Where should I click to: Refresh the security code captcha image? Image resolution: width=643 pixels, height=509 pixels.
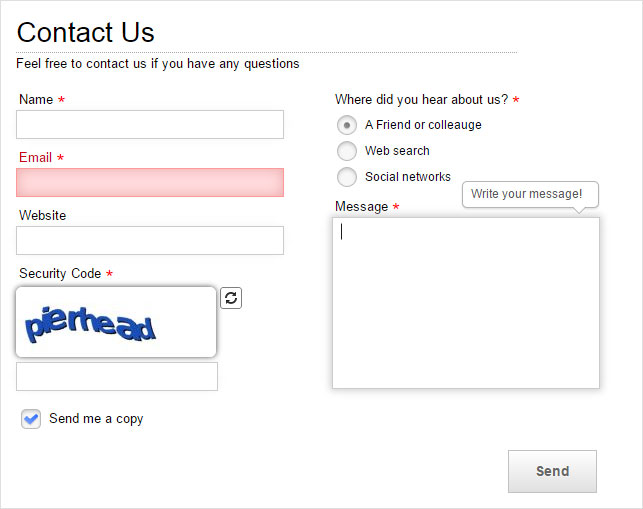pyautogui.click(x=231, y=298)
